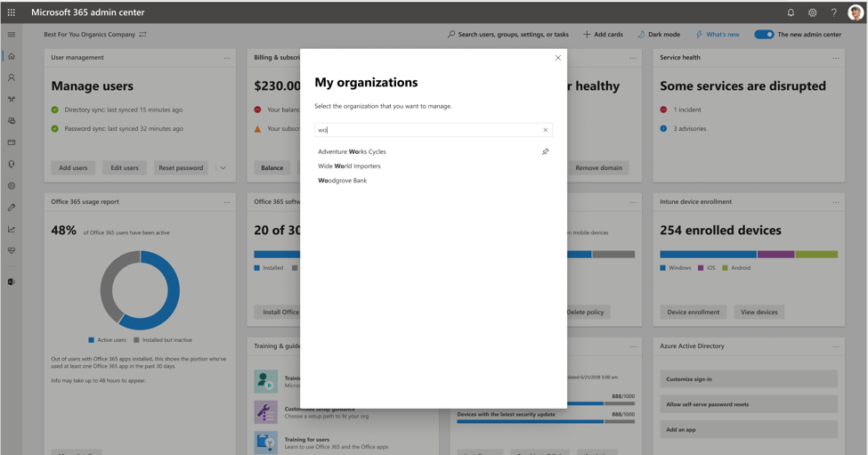Open more options on Intune device enrollment card
The height and width of the screenshot is (455, 868).
tap(836, 202)
